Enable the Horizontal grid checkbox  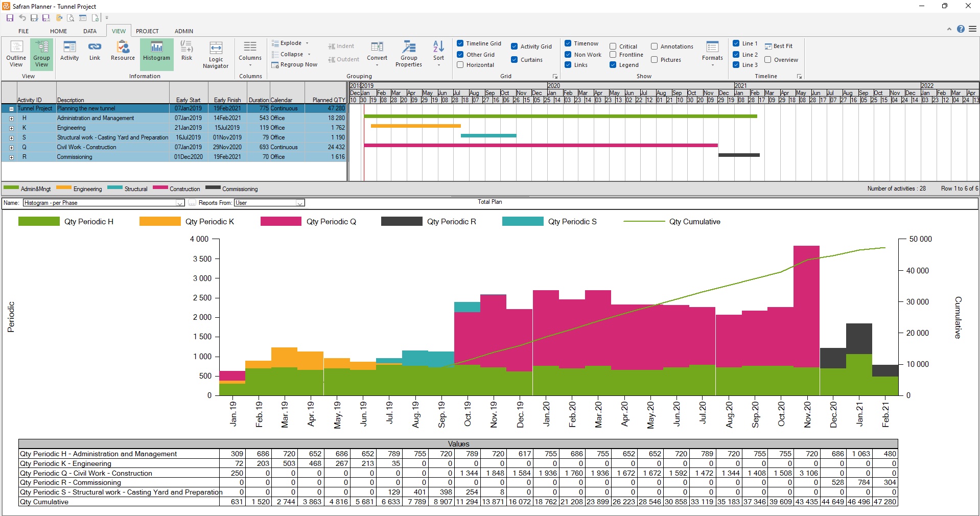tap(460, 65)
